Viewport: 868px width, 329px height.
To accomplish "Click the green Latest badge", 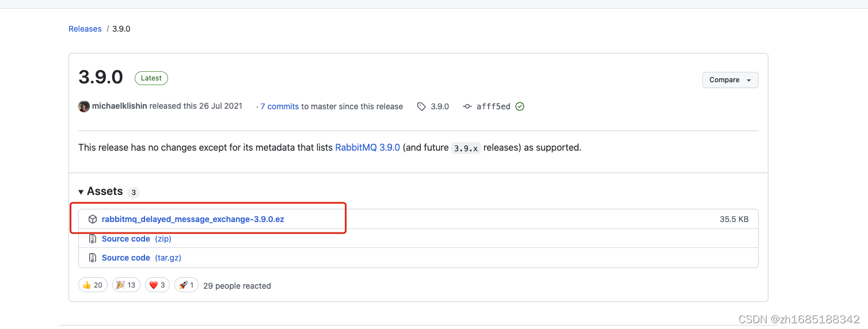I will click(x=151, y=78).
